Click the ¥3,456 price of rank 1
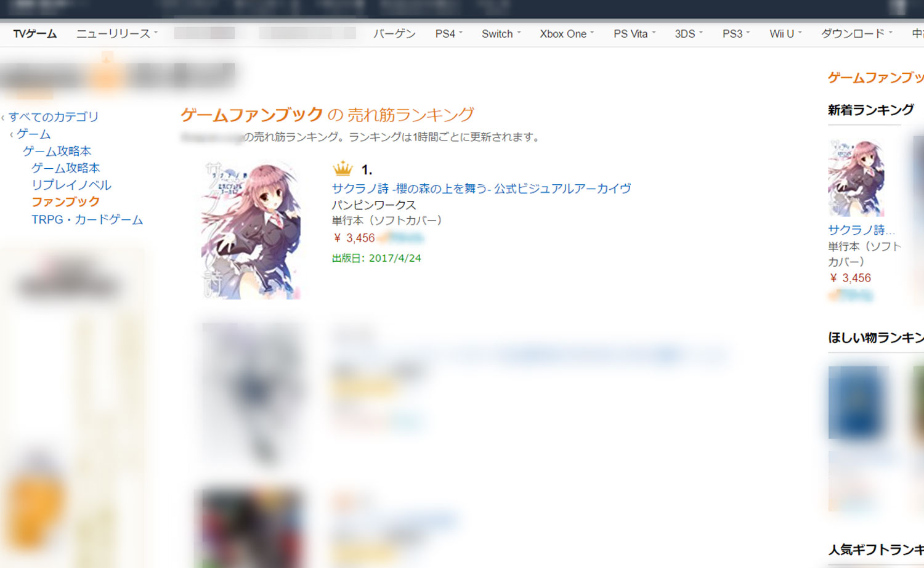This screenshot has width=924, height=568. (x=354, y=238)
